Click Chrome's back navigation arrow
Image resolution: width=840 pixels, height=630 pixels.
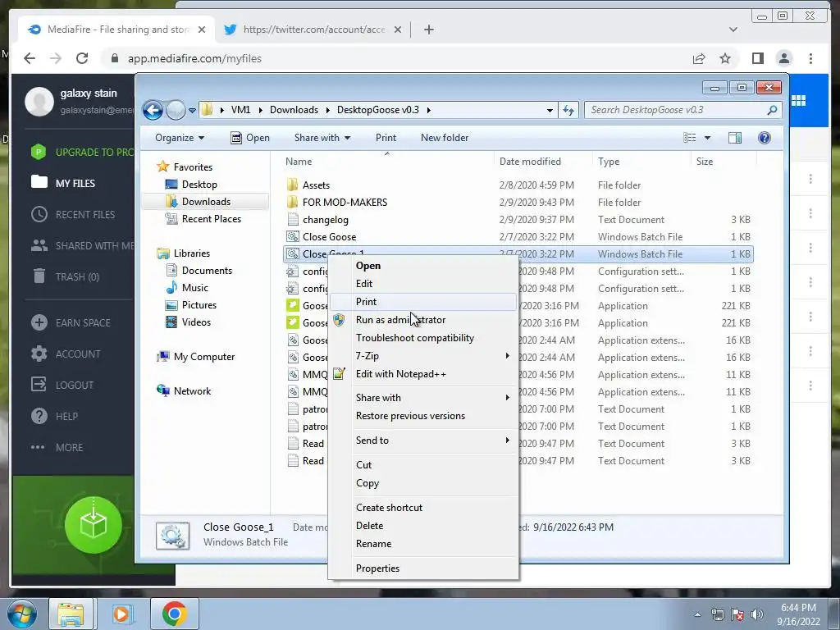[30, 58]
